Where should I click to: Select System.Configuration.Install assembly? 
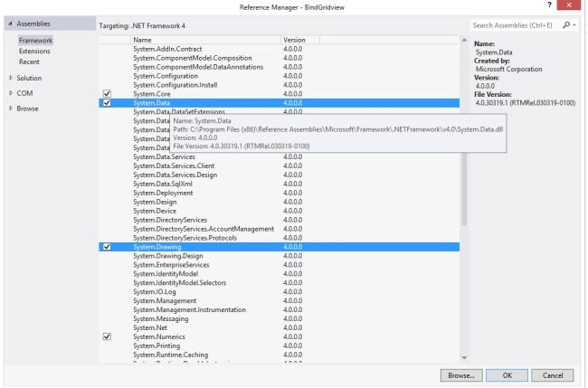click(279, 85)
